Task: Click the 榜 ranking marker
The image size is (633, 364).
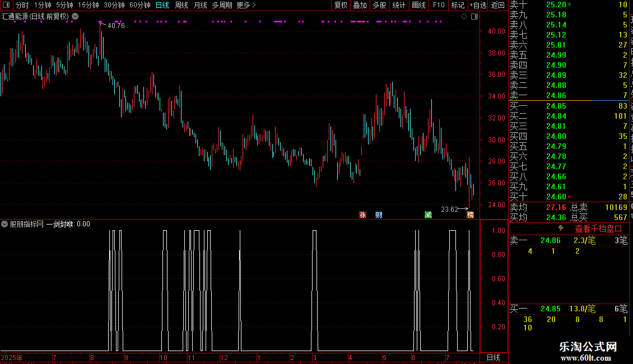Action: pyautogui.click(x=471, y=214)
